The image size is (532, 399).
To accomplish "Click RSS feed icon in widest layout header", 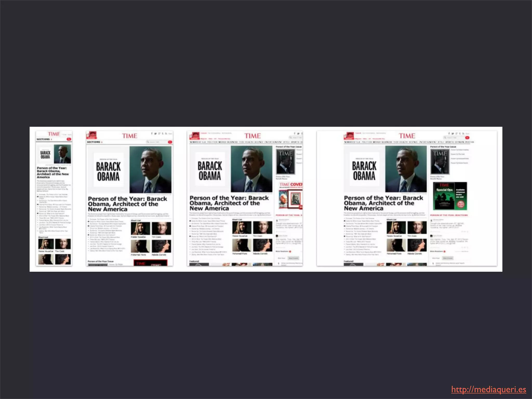I will (x=463, y=134).
